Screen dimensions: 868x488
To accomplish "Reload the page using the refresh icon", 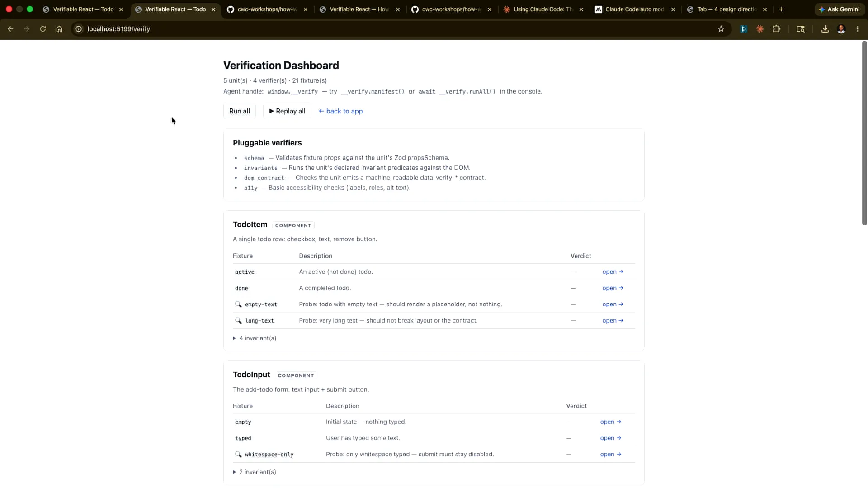I will [x=43, y=29].
